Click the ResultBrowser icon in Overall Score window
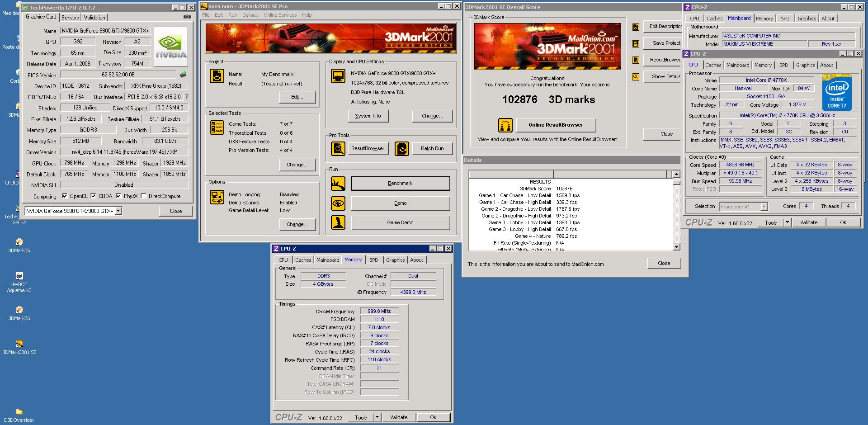 click(636, 60)
